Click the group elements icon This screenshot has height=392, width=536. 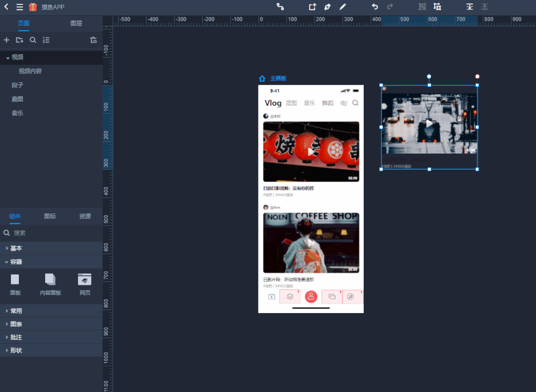[422, 7]
